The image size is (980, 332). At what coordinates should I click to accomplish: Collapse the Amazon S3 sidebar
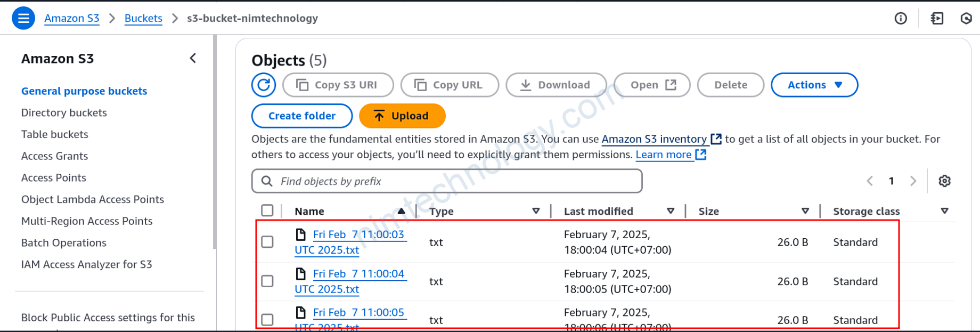tap(193, 58)
